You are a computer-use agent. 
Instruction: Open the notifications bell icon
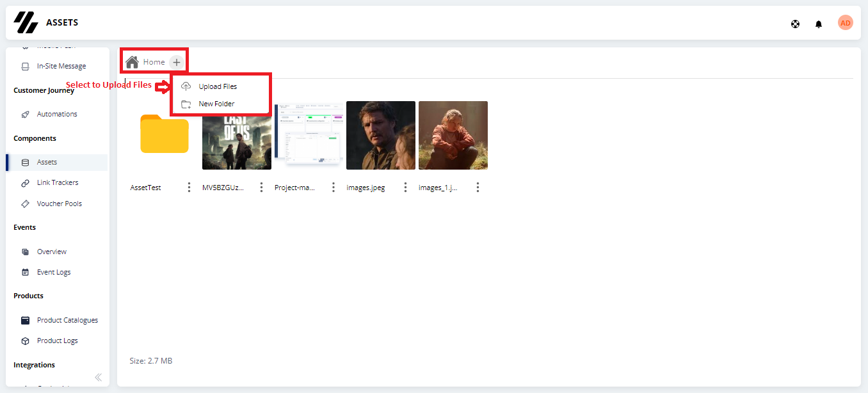819,24
